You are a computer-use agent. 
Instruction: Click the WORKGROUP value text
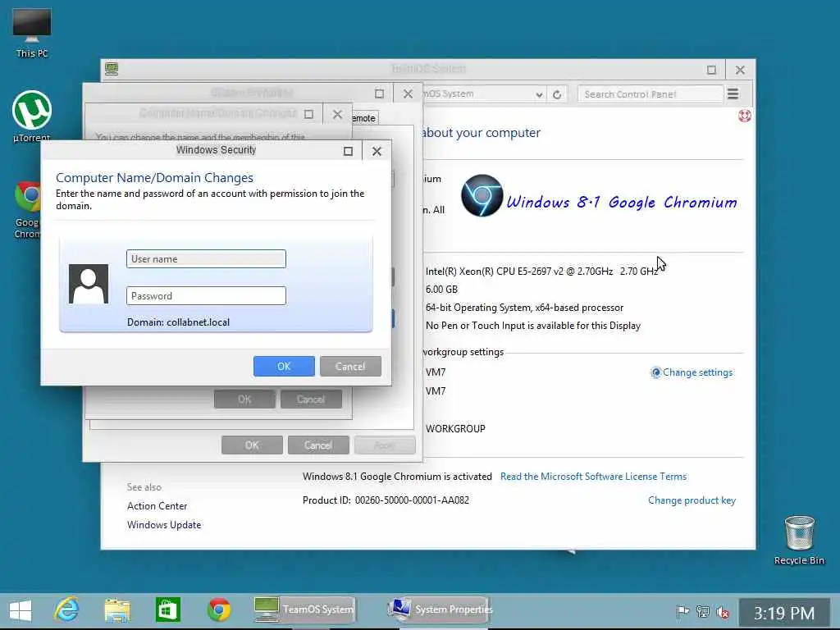click(x=455, y=428)
